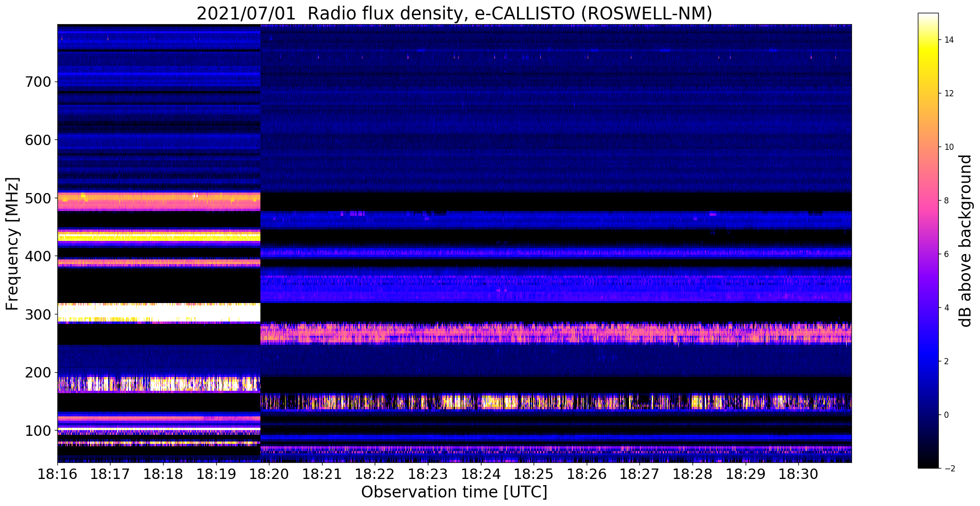Click the colorbar tick label 10
The image size is (980, 506).
tap(949, 147)
